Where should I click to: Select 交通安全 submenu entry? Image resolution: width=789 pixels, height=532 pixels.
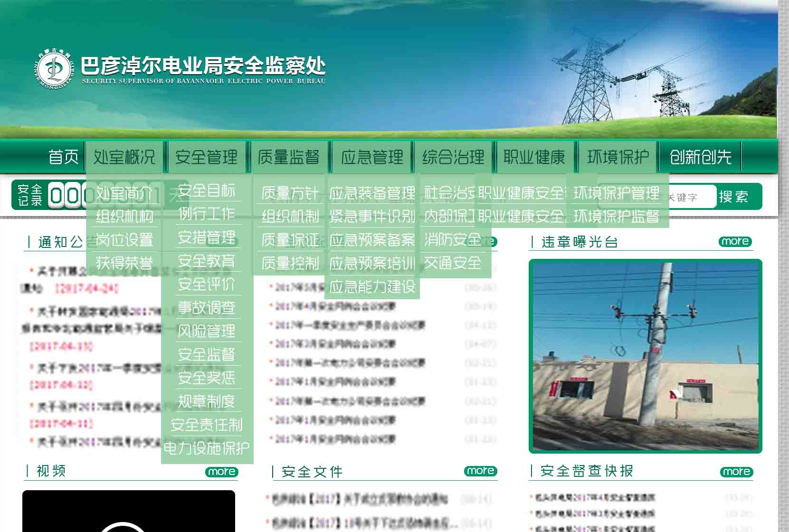[453, 263]
